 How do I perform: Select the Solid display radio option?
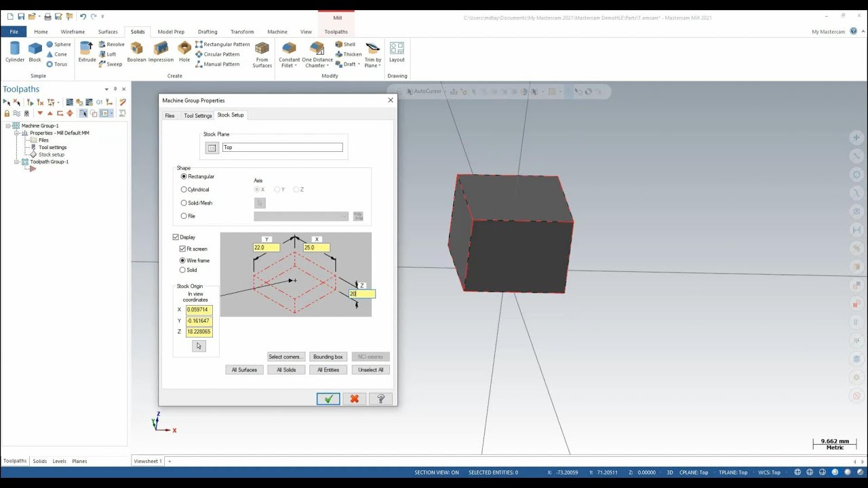coord(182,270)
